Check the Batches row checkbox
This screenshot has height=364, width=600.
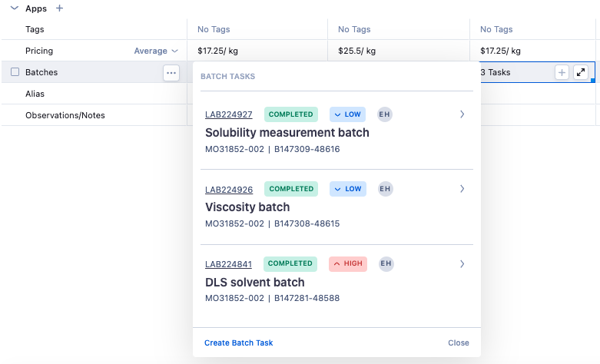[x=15, y=72]
